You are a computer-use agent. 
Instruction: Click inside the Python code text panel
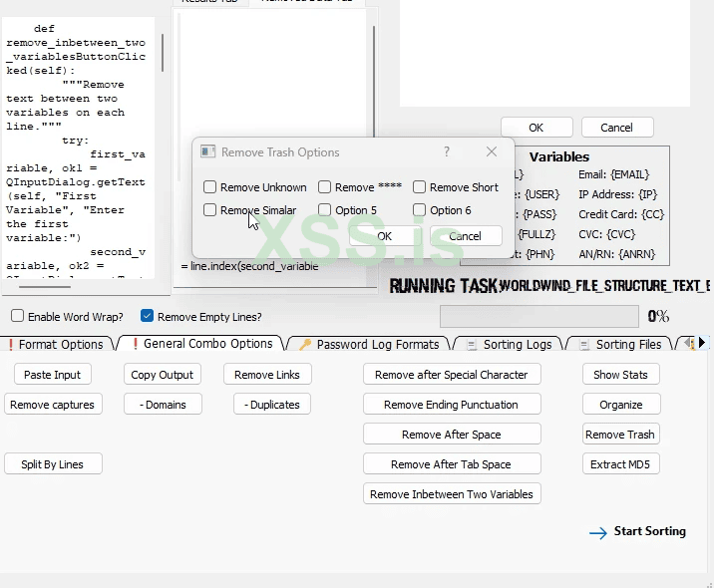78,147
